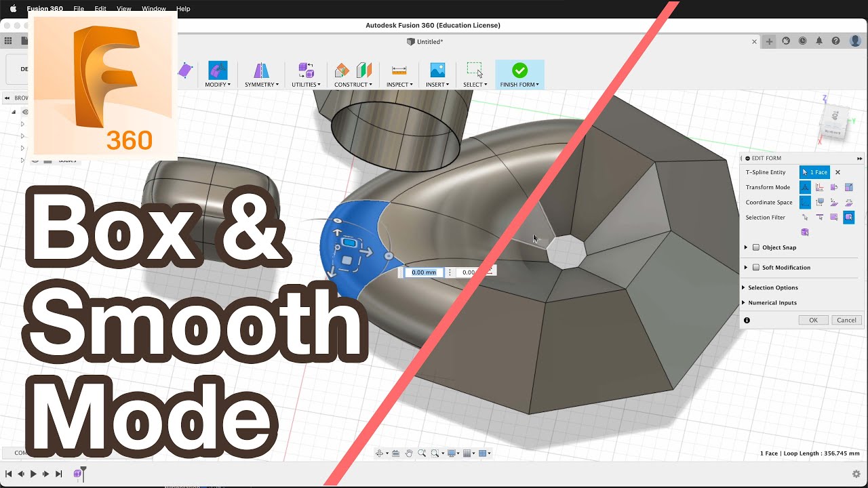Choose Body selection filter icon
Image resolution: width=868 pixels, height=488 pixels.
click(805, 232)
